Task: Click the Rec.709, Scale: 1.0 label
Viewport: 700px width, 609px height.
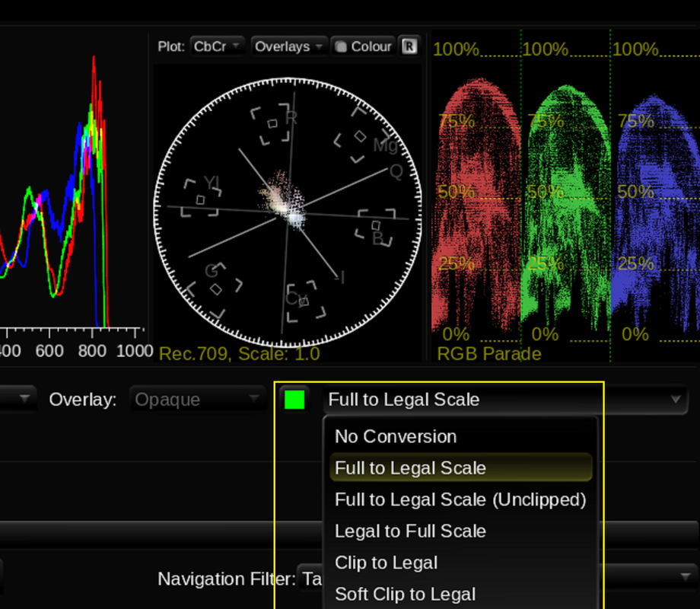Action: pyautogui.click(x=239, y=354)
